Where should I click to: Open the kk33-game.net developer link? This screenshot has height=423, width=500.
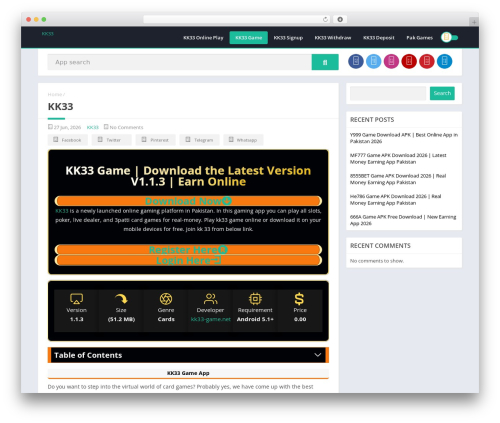210,319
